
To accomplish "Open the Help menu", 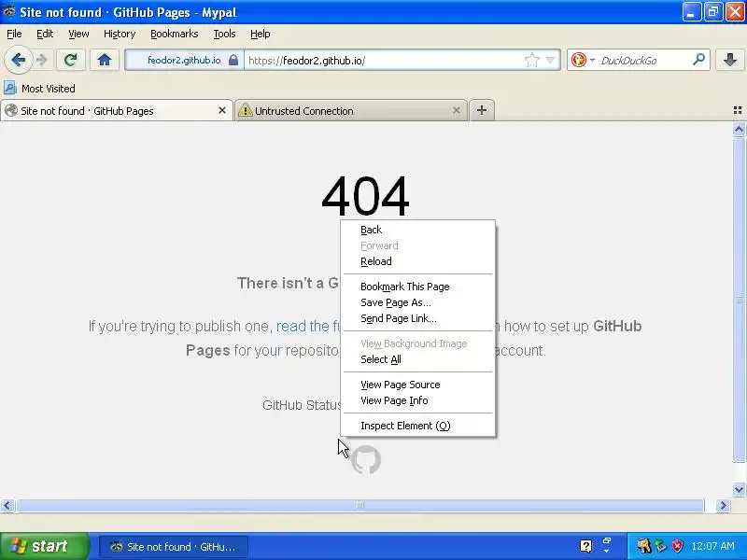I will click(261, 34).
